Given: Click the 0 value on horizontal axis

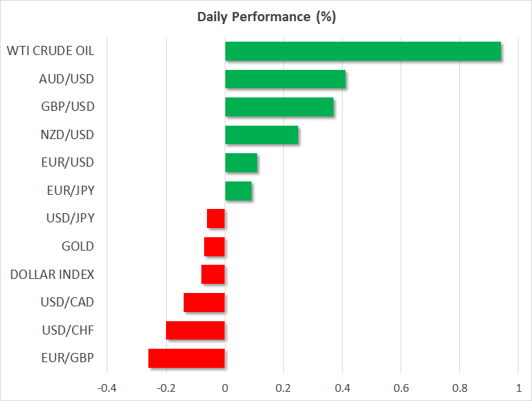Looking at the screenshot, I should 225,388.
